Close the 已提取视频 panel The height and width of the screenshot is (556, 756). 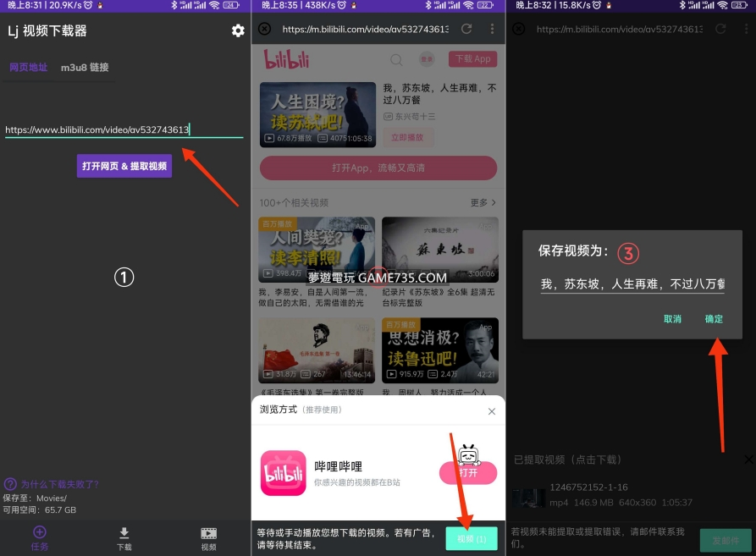[x=748, y=460]
